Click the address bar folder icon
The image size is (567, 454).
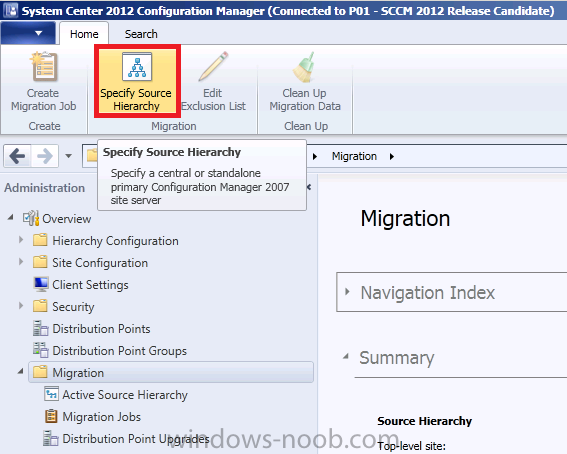(x=92, y=156)
